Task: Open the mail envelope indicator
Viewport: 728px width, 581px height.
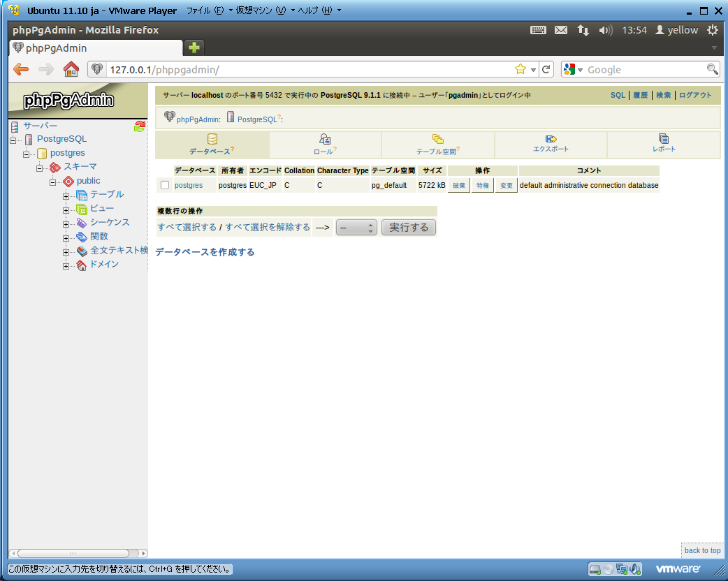Action: tap(561, 30)
